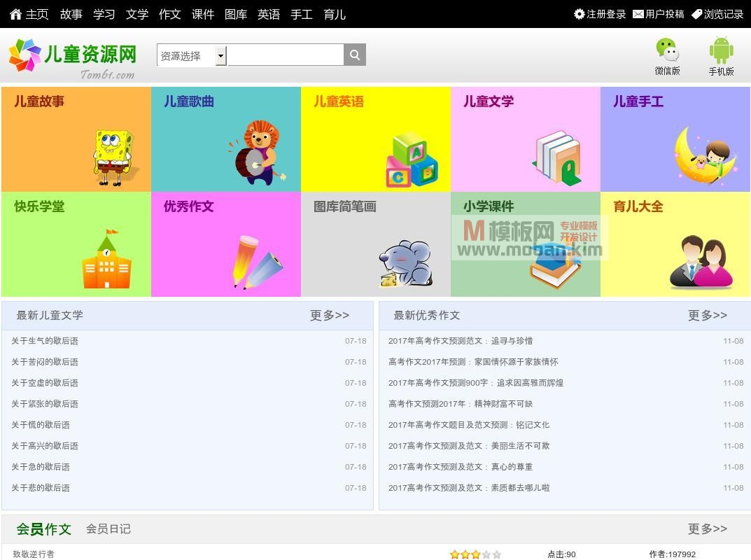This screenshot has width=751, height=560.
Task: Click the 儿童资源网 site logo
Action: (73, 58)
